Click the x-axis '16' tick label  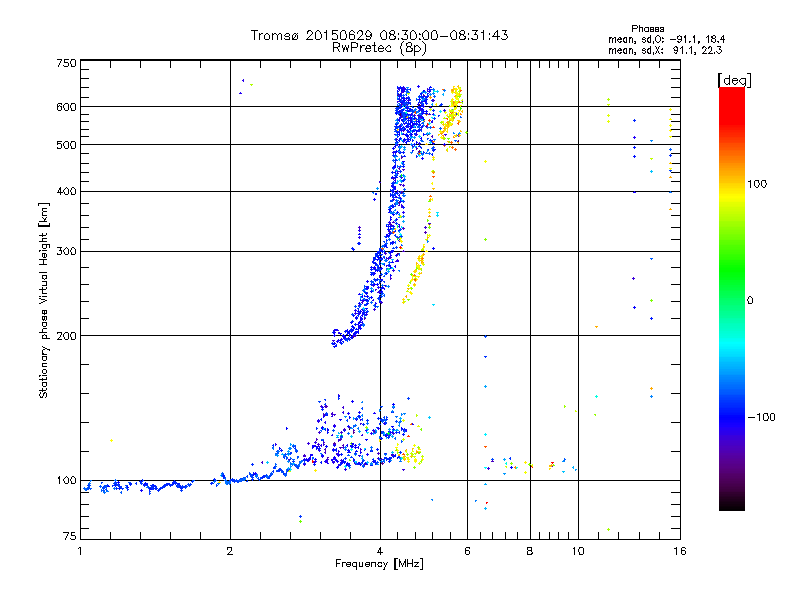[x=680, y=551]
